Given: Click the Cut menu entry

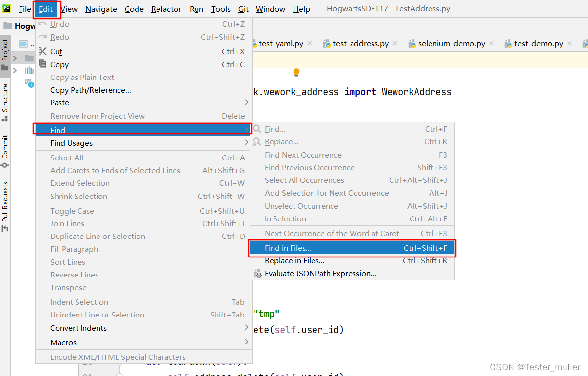Looking at the screenshot, I should 143,52.
